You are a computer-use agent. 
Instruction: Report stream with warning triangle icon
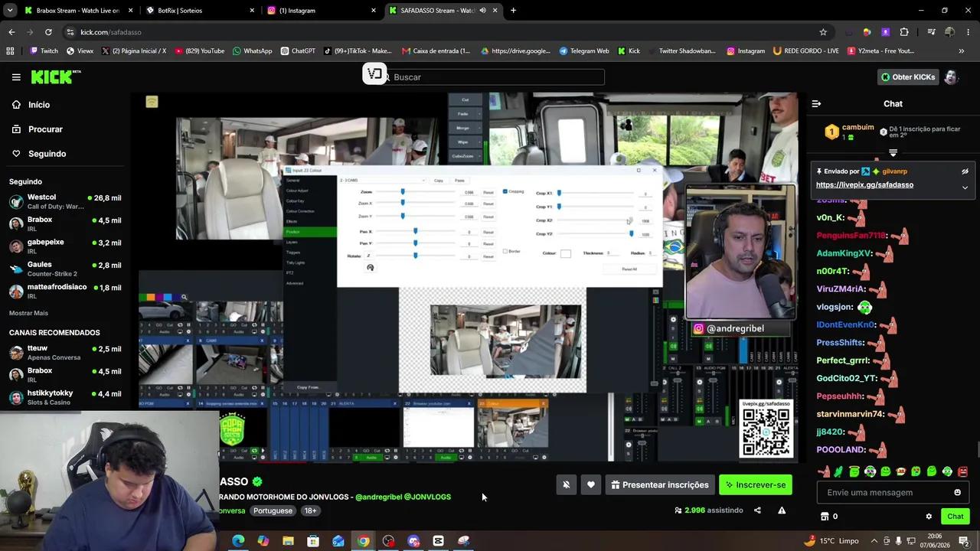coord(782,510)
